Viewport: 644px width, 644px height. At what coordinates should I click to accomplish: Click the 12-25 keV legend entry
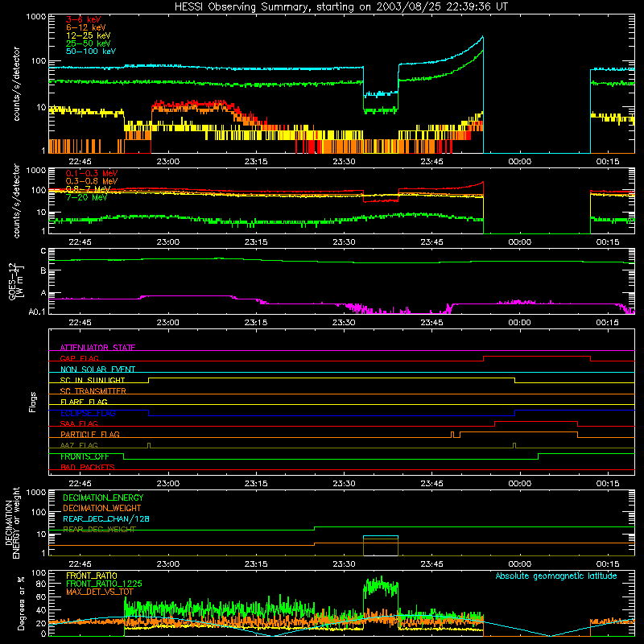click(89, 35)
